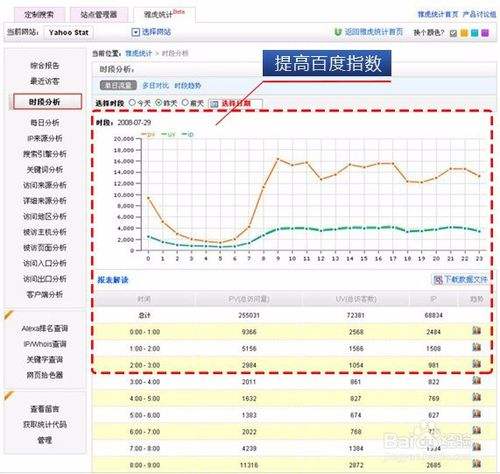Click the chart icon in the 2:00-3:00 row

pyautogui.click(x=477, y=364)
